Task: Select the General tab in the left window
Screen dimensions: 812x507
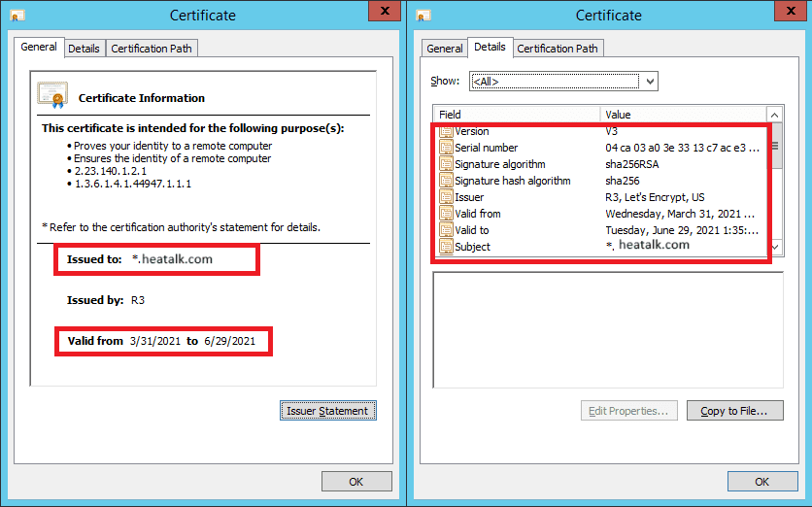Action: pos(39,48)
